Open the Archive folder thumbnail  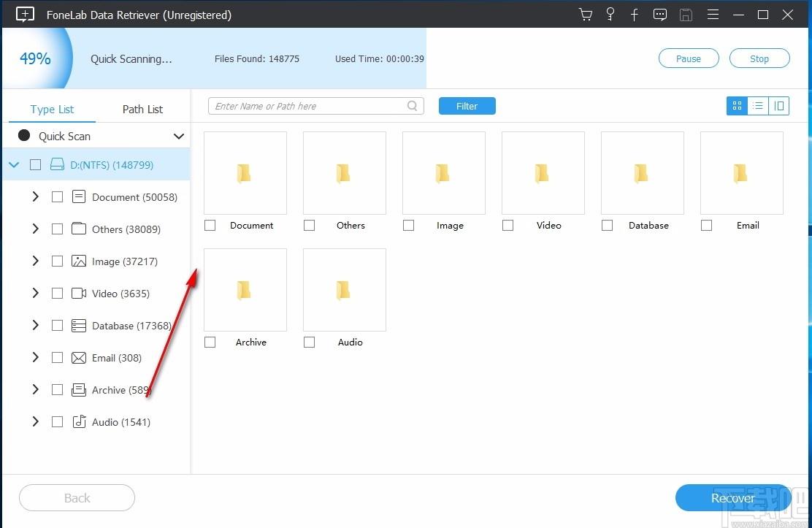click(245, 290)
